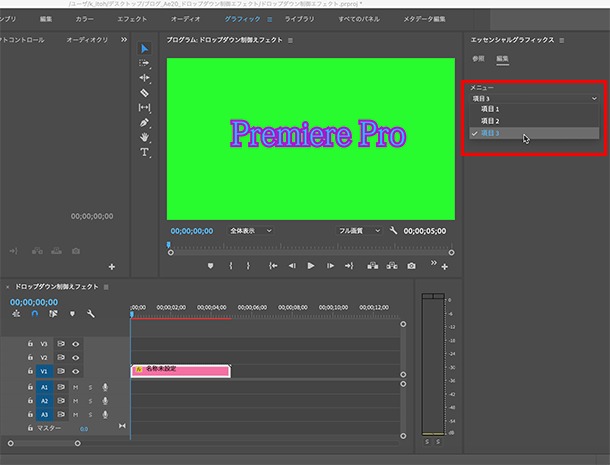Switch to エフェクト workspace

[x=132, y=19]
